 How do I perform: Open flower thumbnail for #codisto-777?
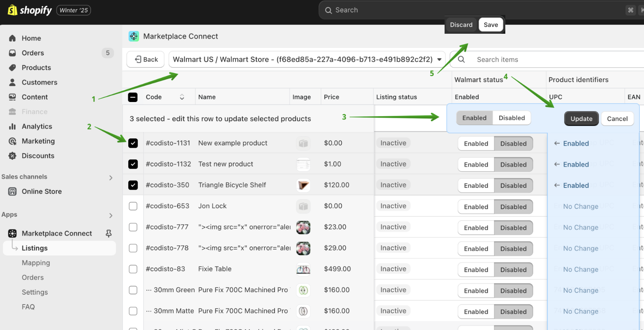tap(303, 227)
